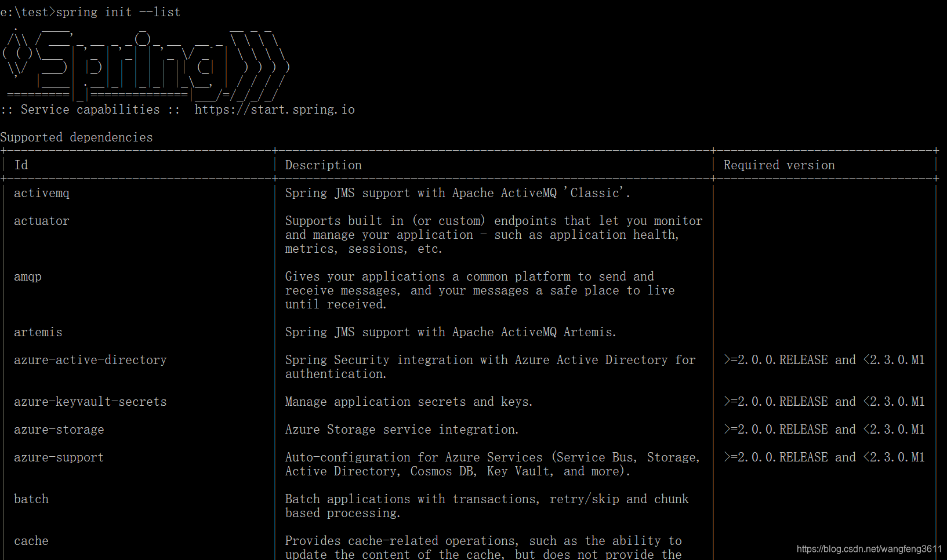The width and height of the screenshot is (947, 560).
Task: Click line 'and manage your application – such as'
Action: pos(482,235)
